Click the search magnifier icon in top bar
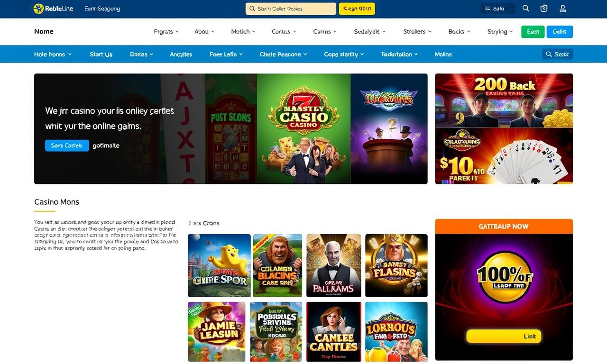The height and width of the screenshot is (364, 607). tap(525, 9)
